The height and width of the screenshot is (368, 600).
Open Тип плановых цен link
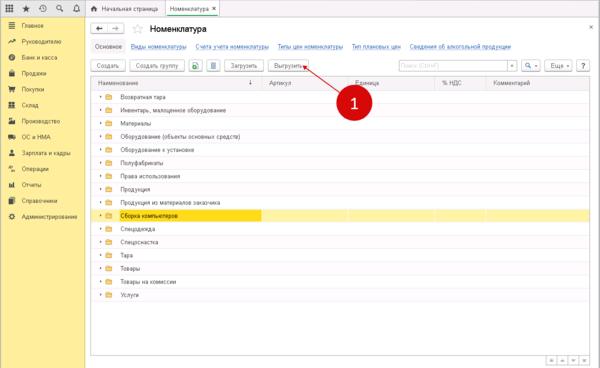point(376,47)
